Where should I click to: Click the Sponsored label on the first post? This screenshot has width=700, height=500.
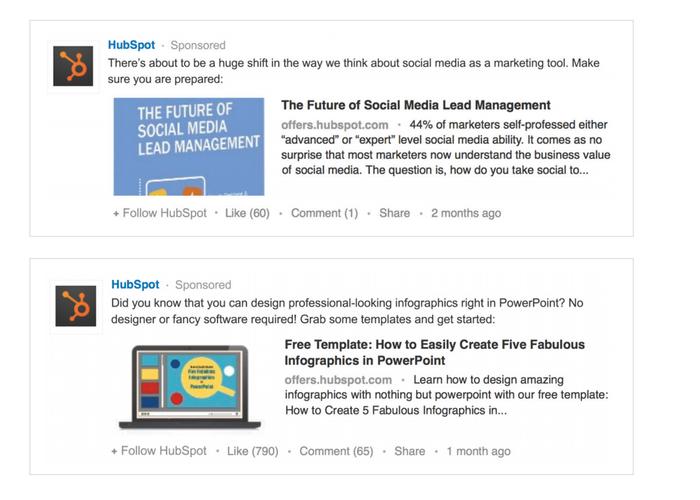[198, 45]
